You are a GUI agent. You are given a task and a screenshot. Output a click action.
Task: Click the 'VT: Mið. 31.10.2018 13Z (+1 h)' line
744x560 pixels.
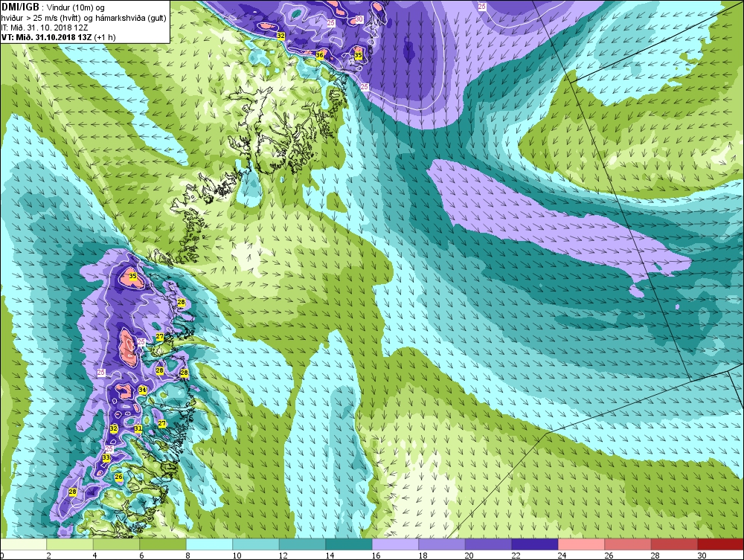click(58, 37)
